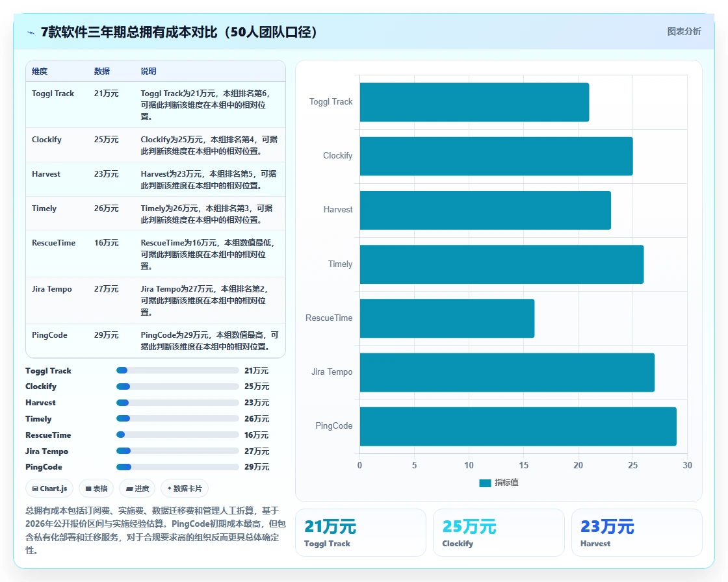Screen dimensions: 728x582
Task: Click the Harvest chart bar
Action: click(485, 210)
